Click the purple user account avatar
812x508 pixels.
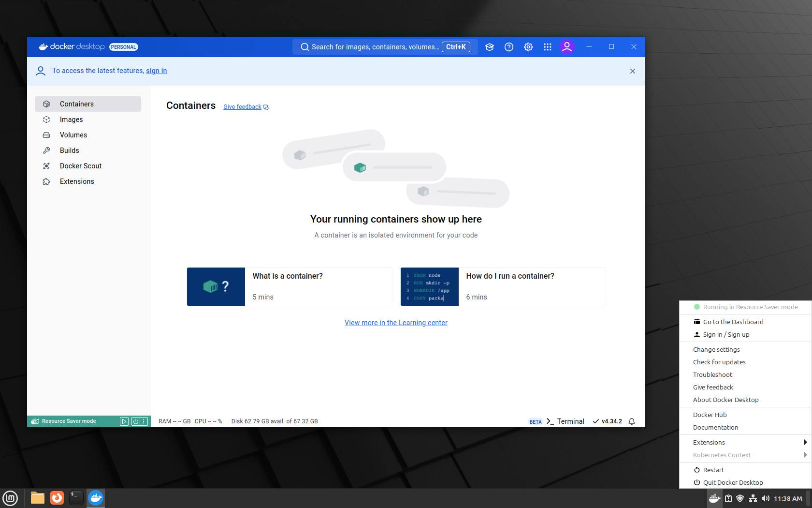(567, 47)
